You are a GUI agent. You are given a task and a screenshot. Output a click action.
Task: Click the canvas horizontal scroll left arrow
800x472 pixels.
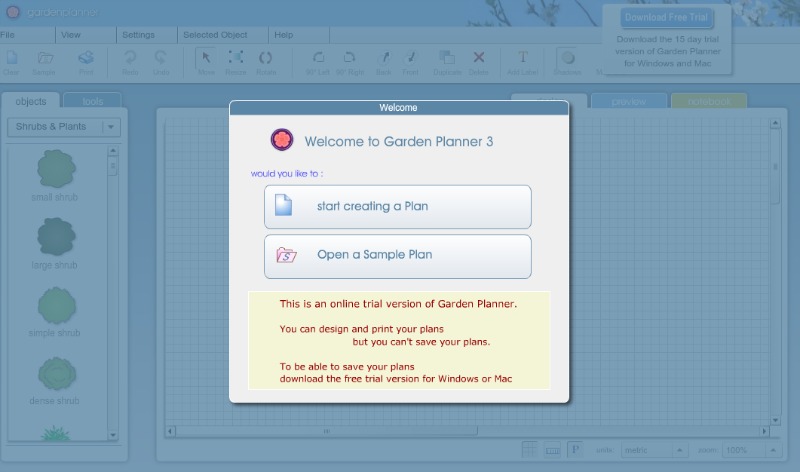pyautogui.click(x=170, y=431)
